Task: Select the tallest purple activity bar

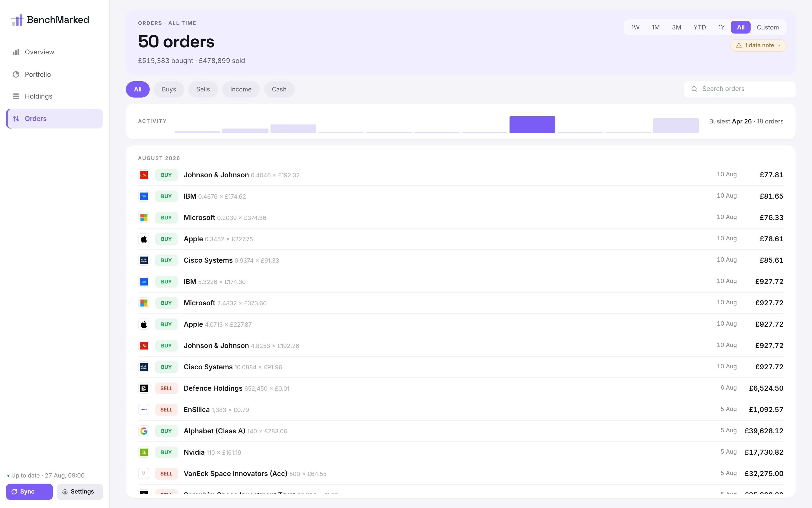Action: 532,125
